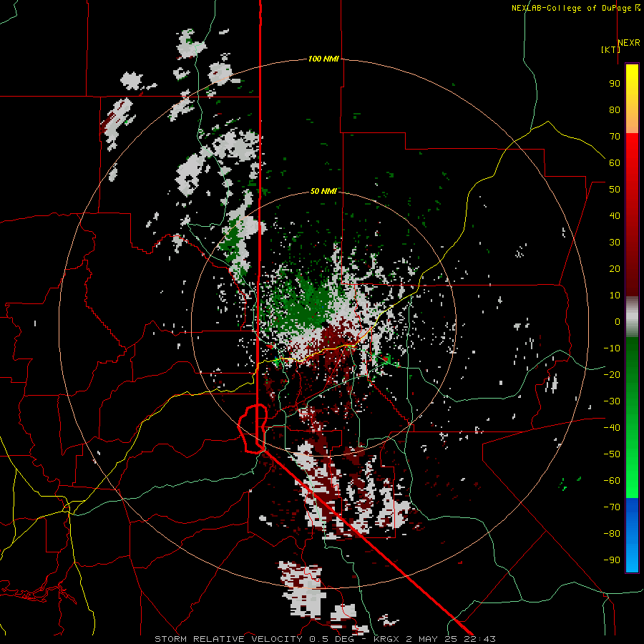This screenshot has height=644, width=644.
Task: Click the 50 value on the velocity scale
Action: point(615,190)
